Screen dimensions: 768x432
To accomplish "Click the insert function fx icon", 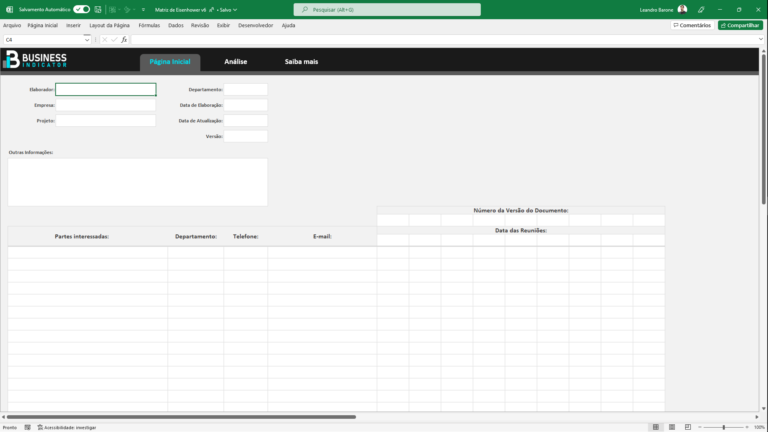I will pos(124,40).
